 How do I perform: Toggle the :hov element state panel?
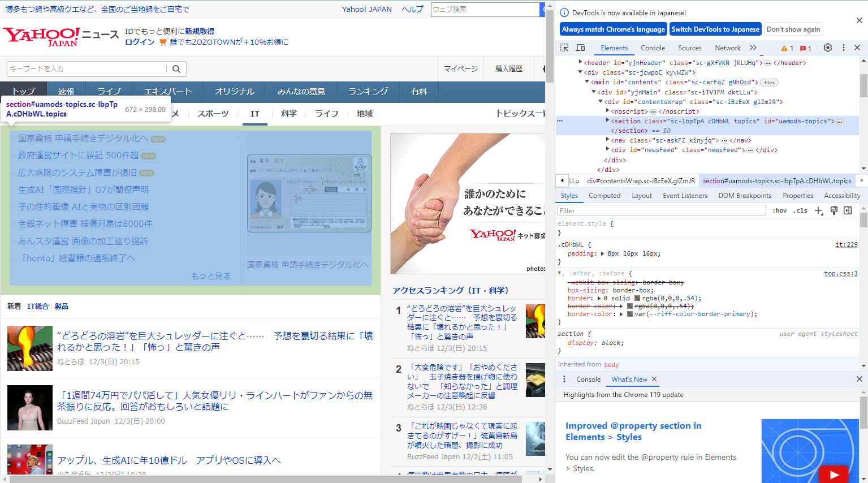[780, 210]
